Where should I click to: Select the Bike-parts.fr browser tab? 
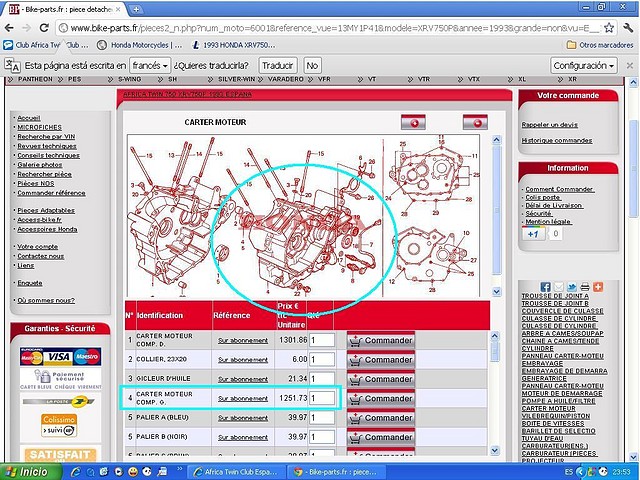point(65,9)
